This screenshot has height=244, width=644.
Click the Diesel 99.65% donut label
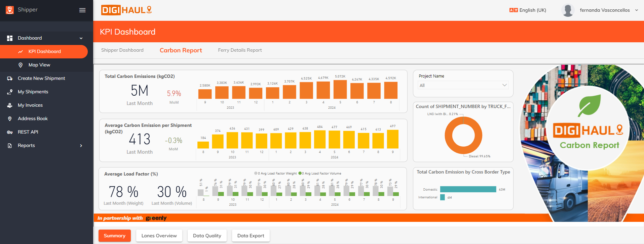[x=480, y=156]
